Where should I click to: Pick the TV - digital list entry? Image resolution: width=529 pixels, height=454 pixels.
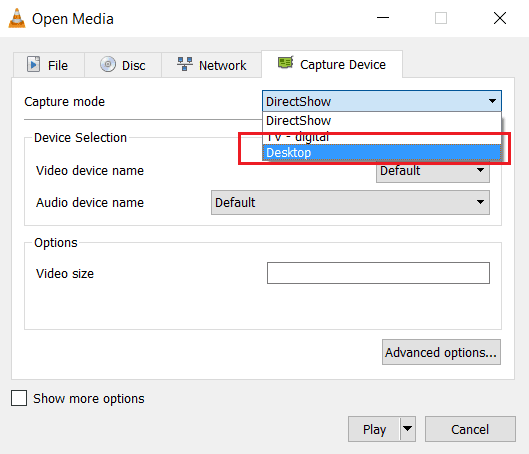coord(382,137)
